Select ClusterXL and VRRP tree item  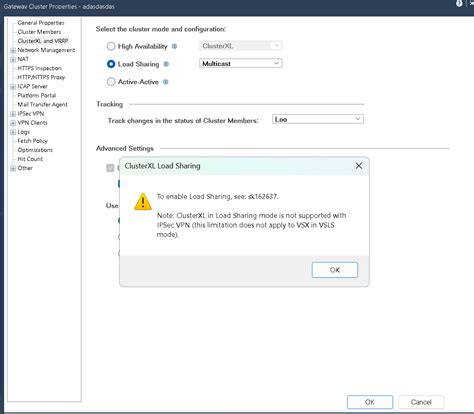(43, 41)
